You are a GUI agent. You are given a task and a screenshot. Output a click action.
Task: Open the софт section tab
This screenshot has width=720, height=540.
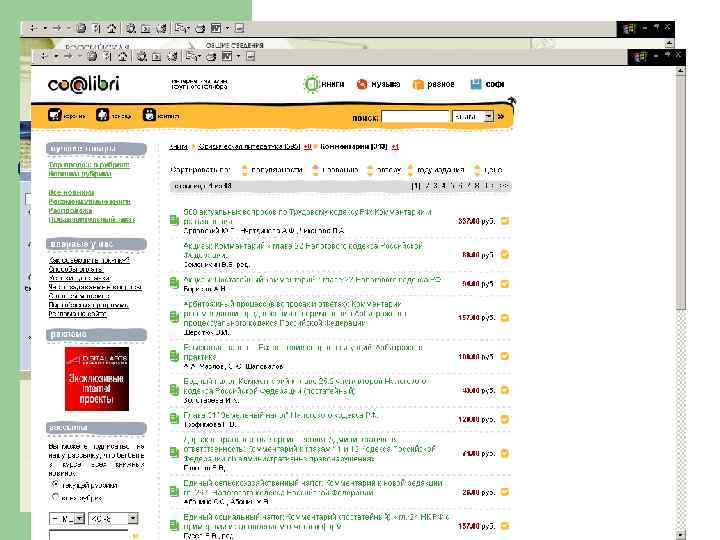pos(487,84)
